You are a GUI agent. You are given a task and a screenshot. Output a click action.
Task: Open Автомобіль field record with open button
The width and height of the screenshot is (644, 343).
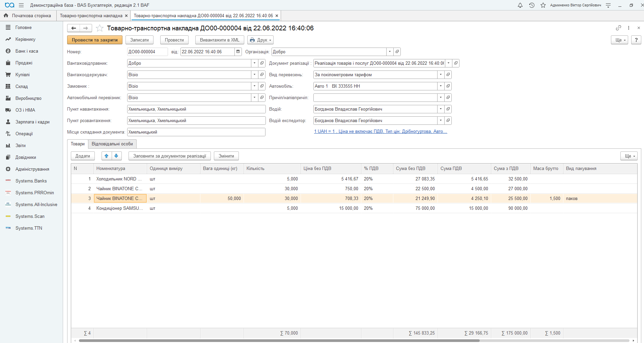click(448, 86)
